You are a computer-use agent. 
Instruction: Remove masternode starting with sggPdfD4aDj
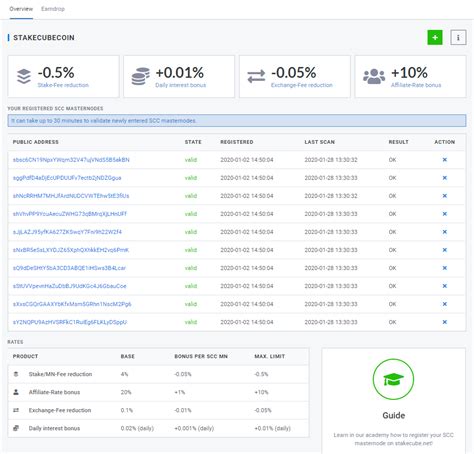(x=444, y=178)
